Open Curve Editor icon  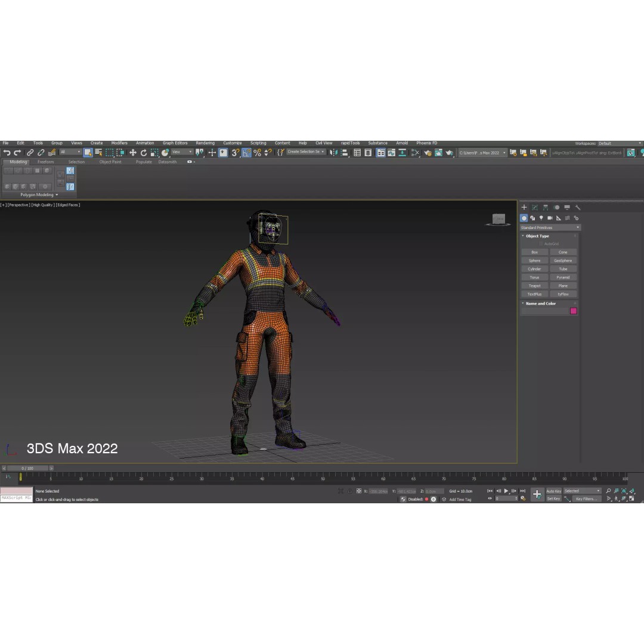[x=391, y=153]
